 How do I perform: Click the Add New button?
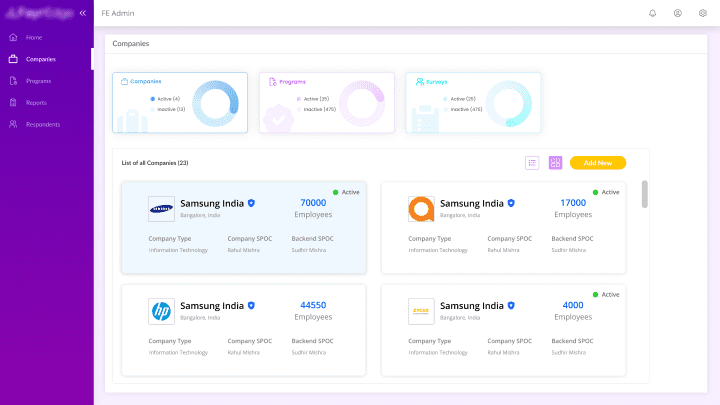[598, 163]
